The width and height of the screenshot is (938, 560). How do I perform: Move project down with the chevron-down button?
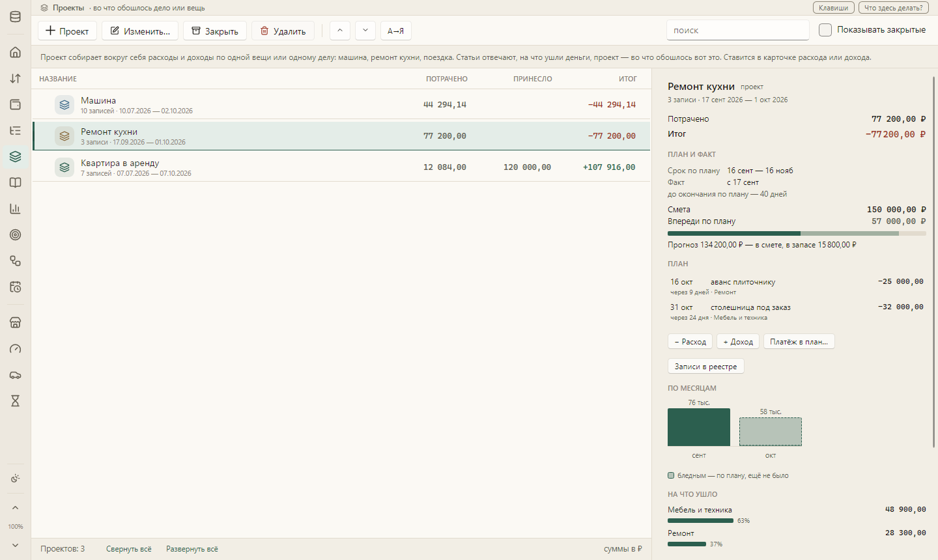coord(365,31)
